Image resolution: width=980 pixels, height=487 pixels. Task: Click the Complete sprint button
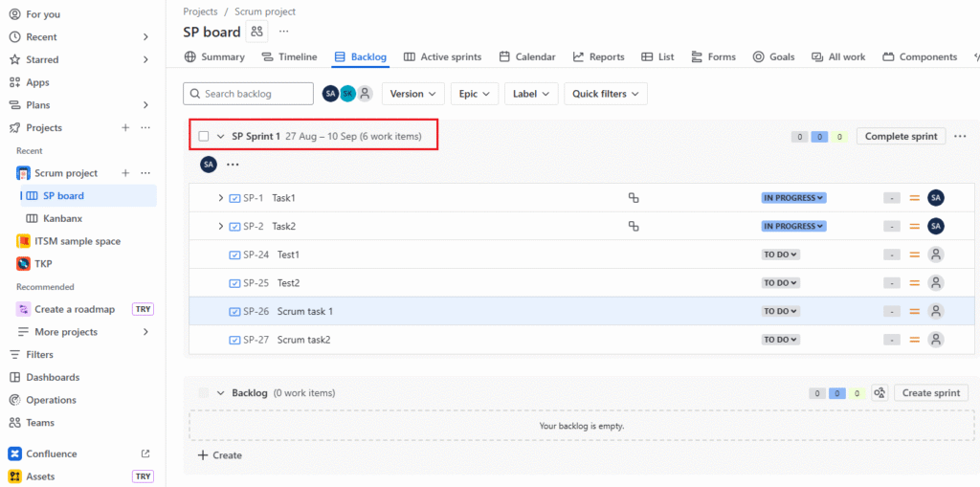pyautogui.click(x=901, y=136)
